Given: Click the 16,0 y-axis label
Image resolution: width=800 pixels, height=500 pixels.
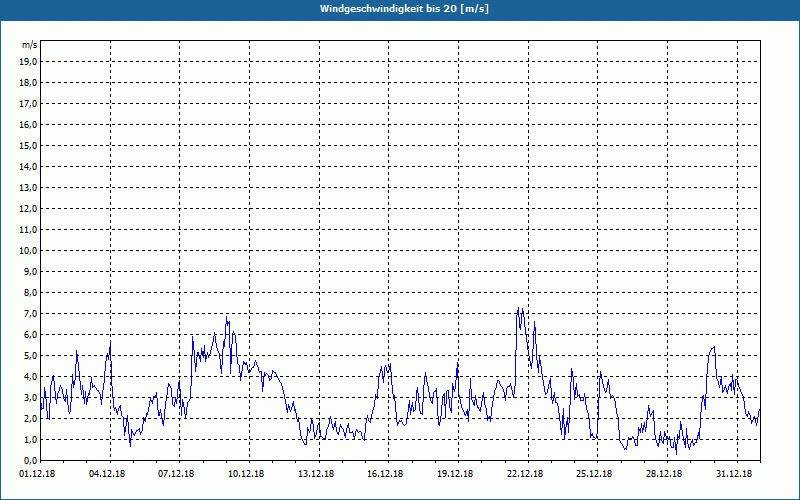Looking at the screenshot, I should click(x=28, y=124).
